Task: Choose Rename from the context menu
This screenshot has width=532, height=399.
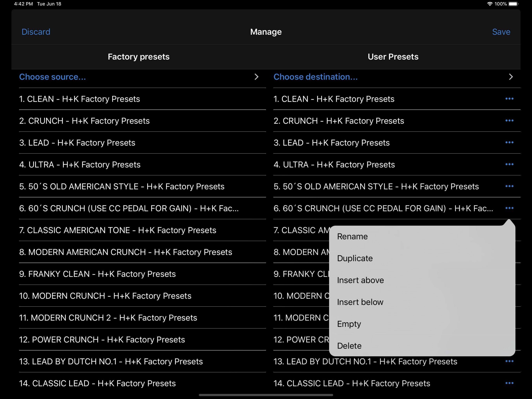Action: click(422, 237)
